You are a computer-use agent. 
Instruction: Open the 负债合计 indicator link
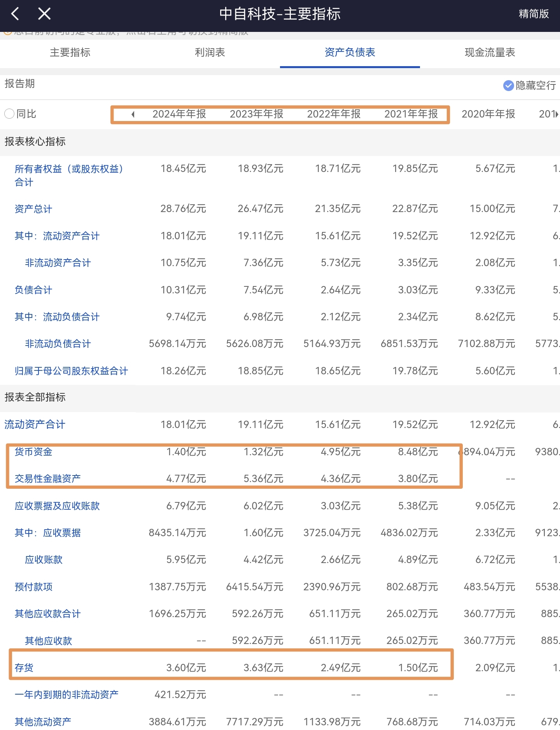coord(33,290)
